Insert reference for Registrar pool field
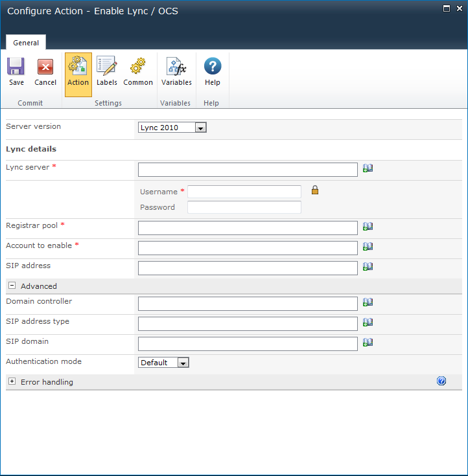The image size is (468, 476). click(x=368, y=226)
